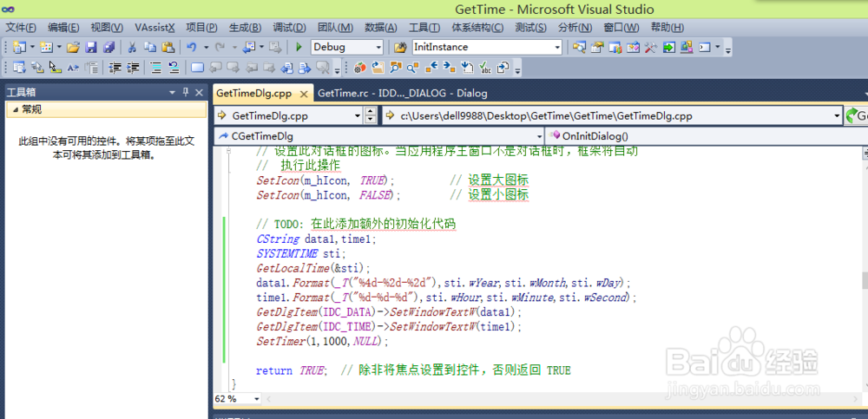Close the 工具箱 panel
This screenshot has width=868, height=419.
point(200,93)
